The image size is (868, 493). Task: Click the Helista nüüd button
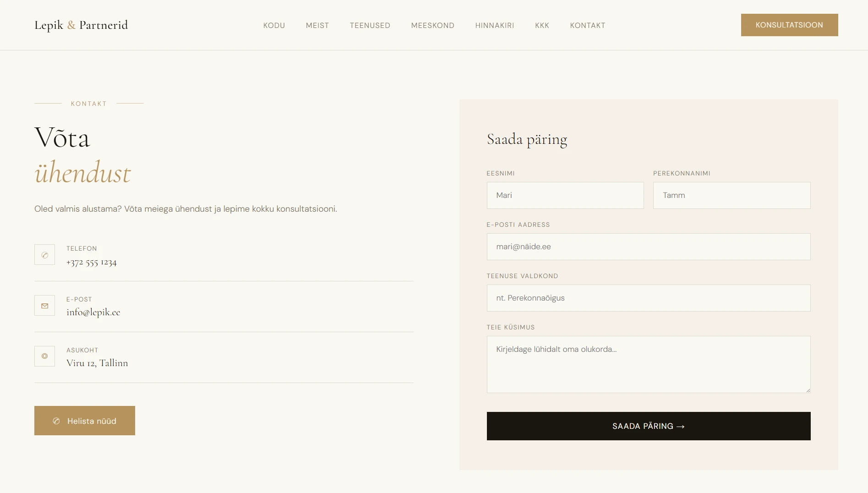(85, 421)
